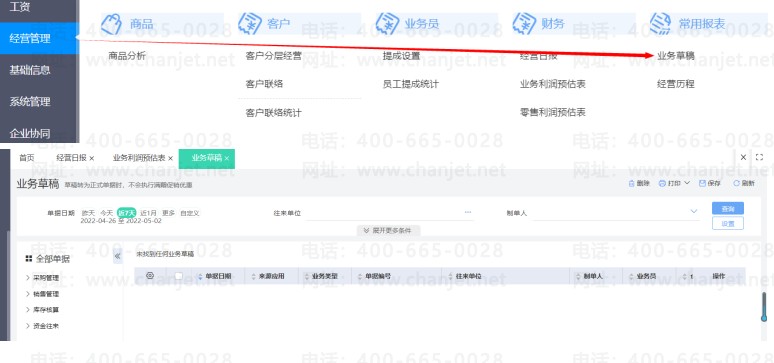
Task: Open 客户分层经营 link
Action: (273, 56)
